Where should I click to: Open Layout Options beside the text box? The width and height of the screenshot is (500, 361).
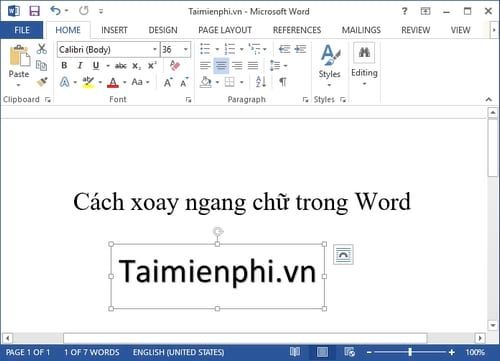pyautogui.click(x=343, y=255)
